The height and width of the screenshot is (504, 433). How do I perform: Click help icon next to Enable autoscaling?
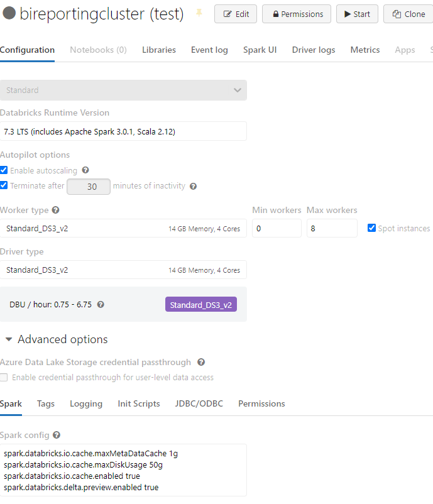click(85, 170)
